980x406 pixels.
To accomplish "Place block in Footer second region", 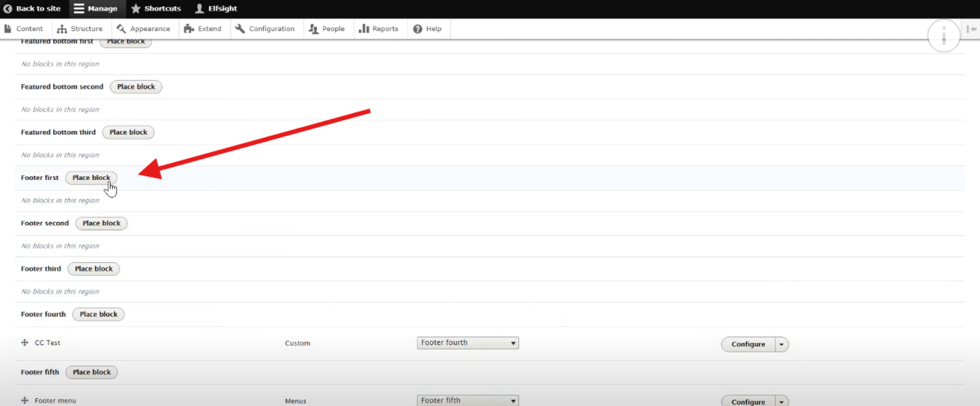I will (x=101, y=223).
